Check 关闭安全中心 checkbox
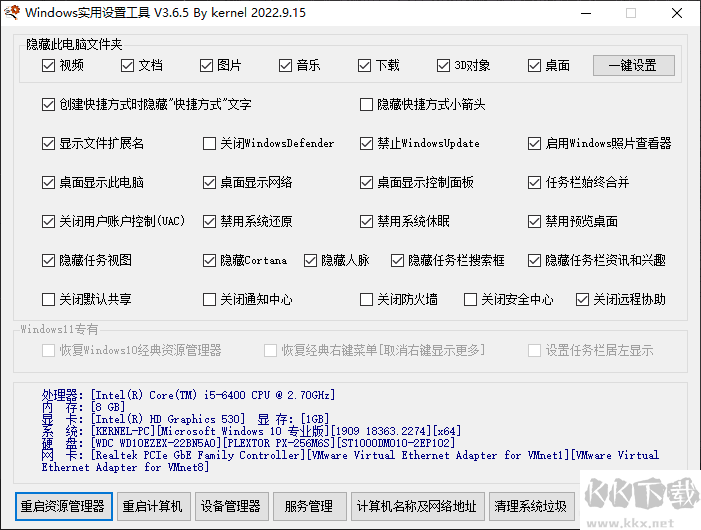701x530 pixels. [470, 299]
